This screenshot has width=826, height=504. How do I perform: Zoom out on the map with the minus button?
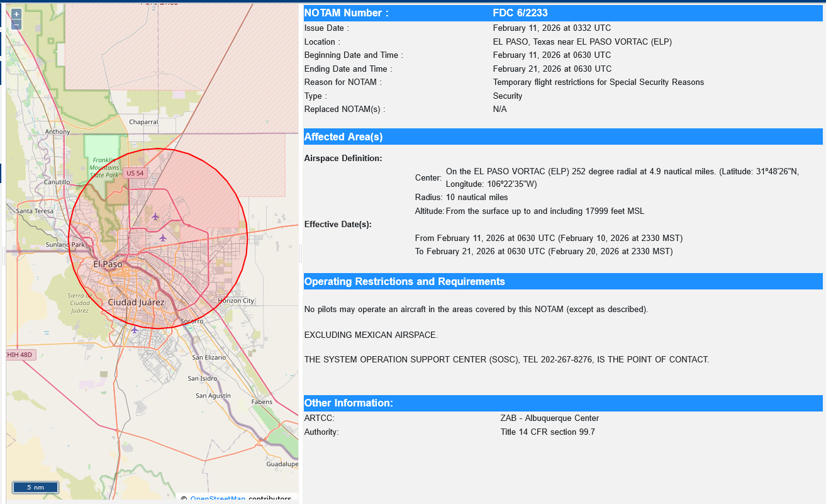[16, 25]
